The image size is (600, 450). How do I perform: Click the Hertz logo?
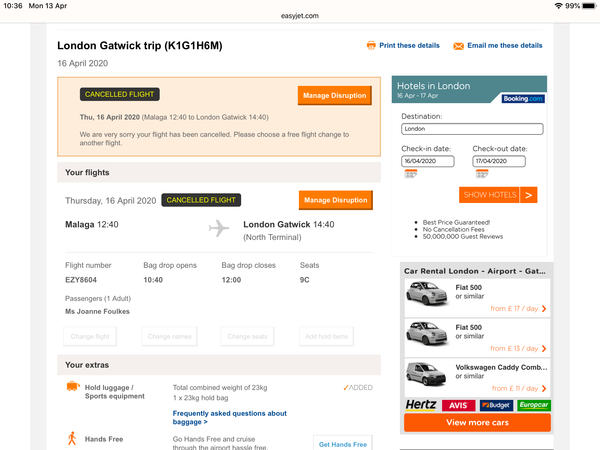click(x=421, y=405)
